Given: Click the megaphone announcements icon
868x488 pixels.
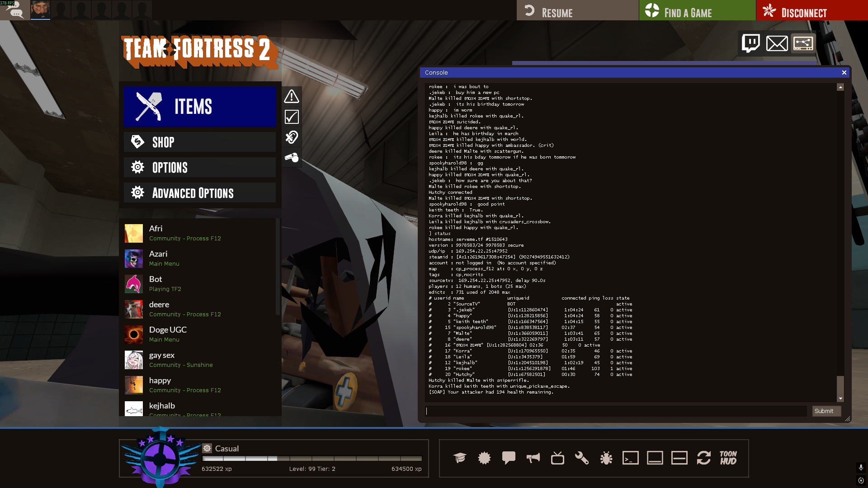Looking at the screenshot, I should 533,458.
